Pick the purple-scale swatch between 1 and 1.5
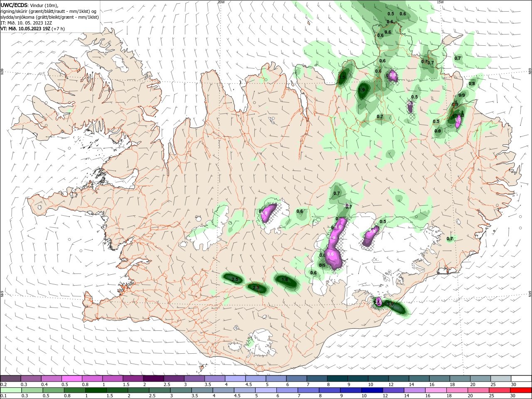Viewport: 532px width, 399px height. pos(112,379)
